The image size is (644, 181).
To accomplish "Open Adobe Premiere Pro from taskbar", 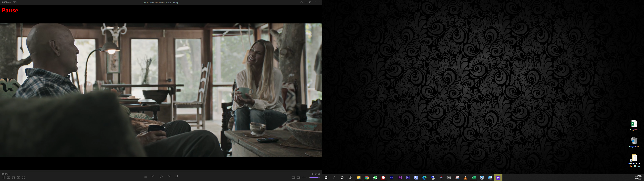I will click(400, 177).
